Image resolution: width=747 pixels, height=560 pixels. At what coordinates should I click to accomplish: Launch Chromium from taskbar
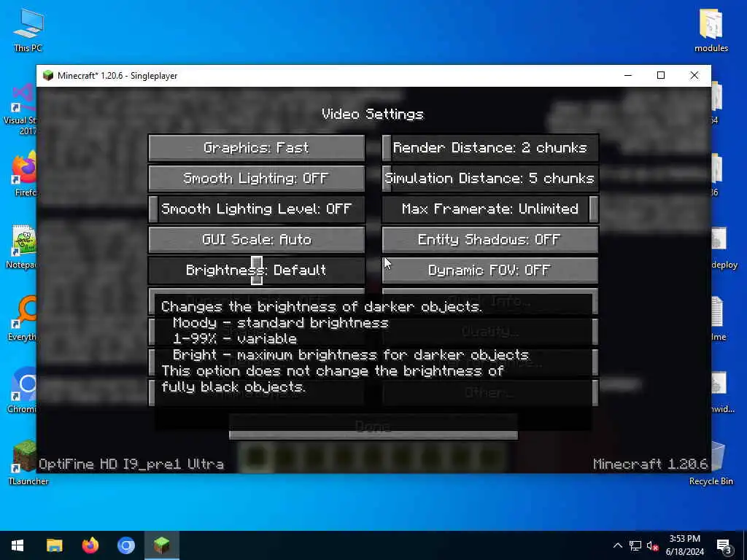point(125,545)
